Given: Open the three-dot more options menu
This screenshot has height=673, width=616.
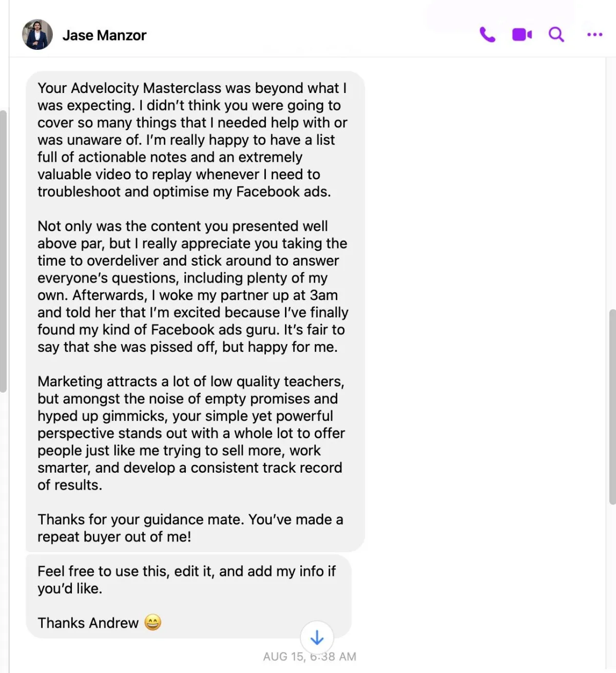Looking at the screenshot, I should point(594,35).
